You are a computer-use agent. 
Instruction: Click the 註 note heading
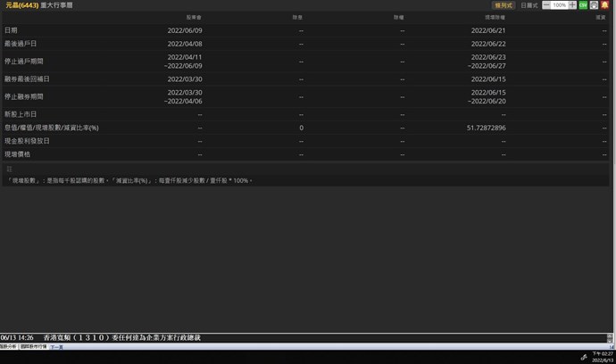point(10,169)
